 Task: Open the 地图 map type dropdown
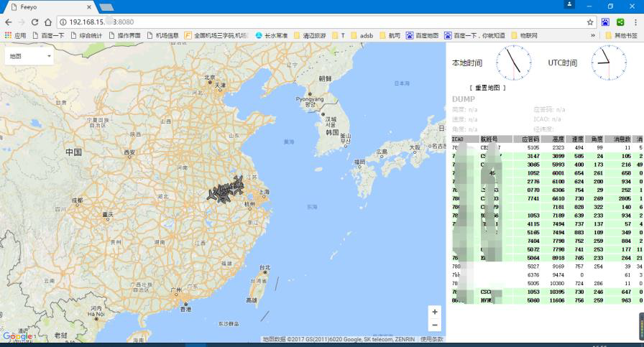coord(29,56)
